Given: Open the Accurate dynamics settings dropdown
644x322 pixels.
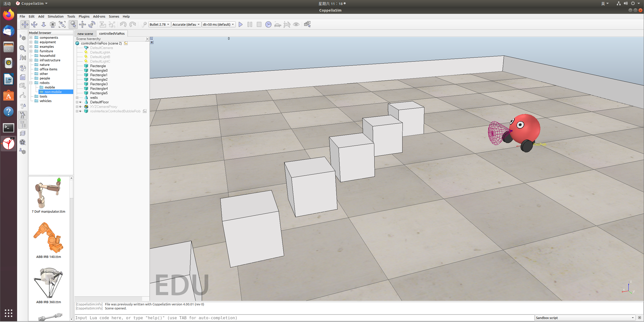Looking at the screenshot, I should (x=186, y=24).
